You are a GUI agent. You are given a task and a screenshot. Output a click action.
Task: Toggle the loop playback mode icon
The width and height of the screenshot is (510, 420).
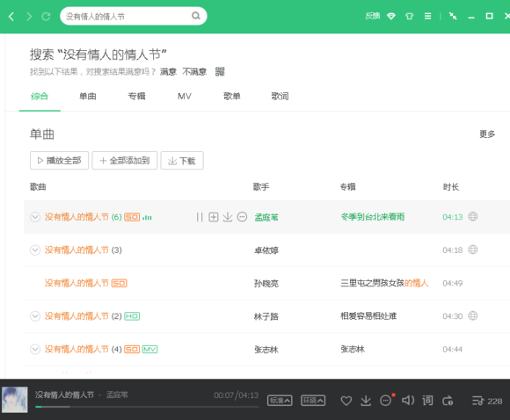pos(448,401)
